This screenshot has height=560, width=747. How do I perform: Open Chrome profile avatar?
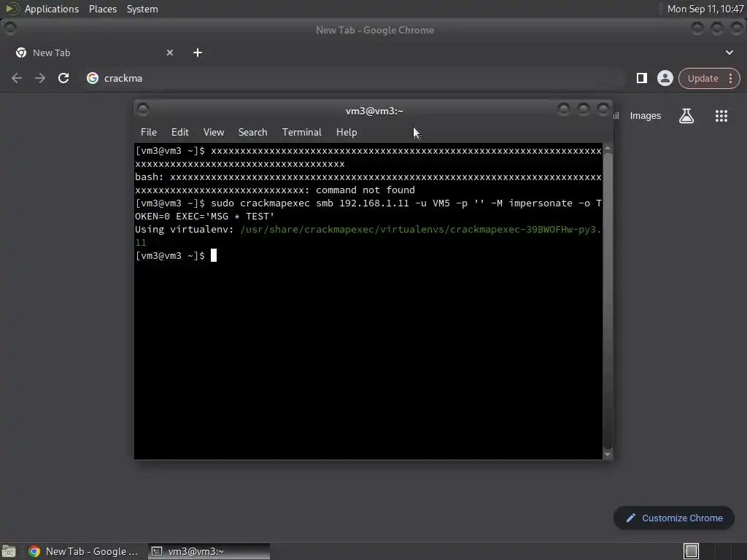665,78
